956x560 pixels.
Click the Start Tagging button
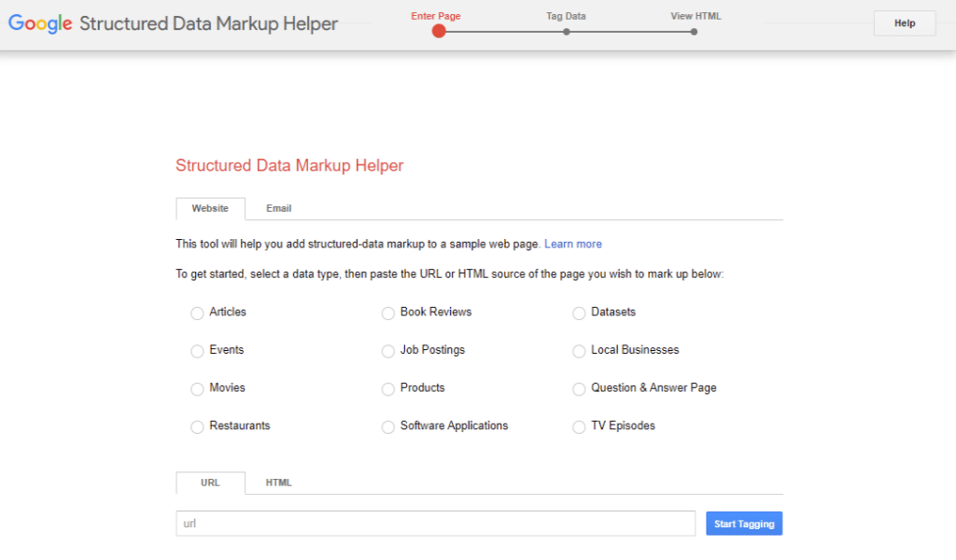pos(744,524)
